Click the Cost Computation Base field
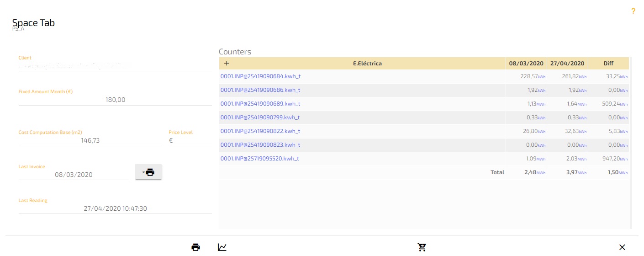644x256 pixels. coord(90,140)
